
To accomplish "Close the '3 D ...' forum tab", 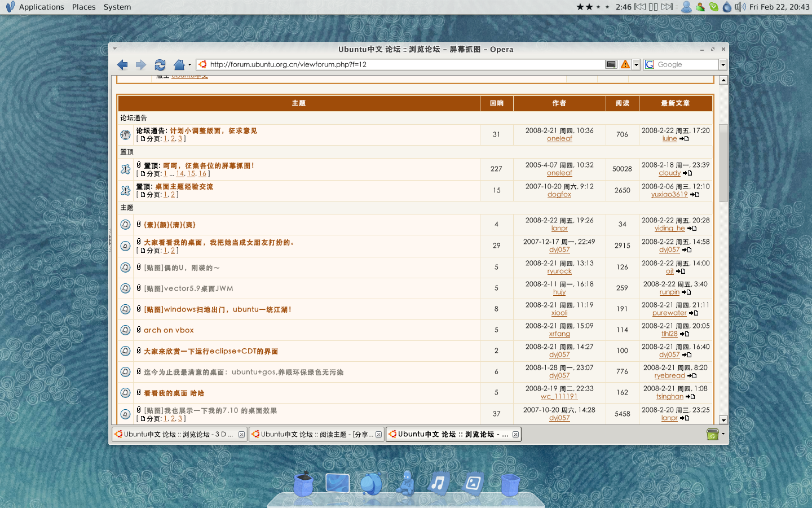I will pyautogui.click(x=241, y=435).
